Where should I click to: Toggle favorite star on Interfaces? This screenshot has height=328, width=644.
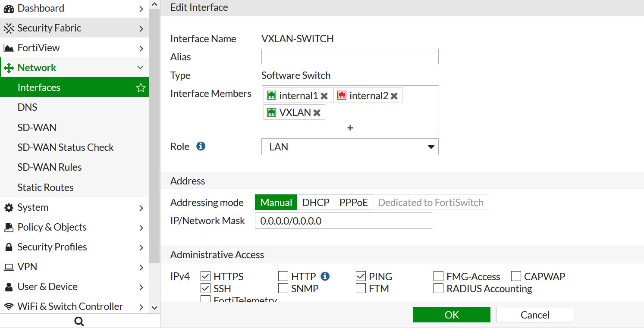click(x=141, y=88)
